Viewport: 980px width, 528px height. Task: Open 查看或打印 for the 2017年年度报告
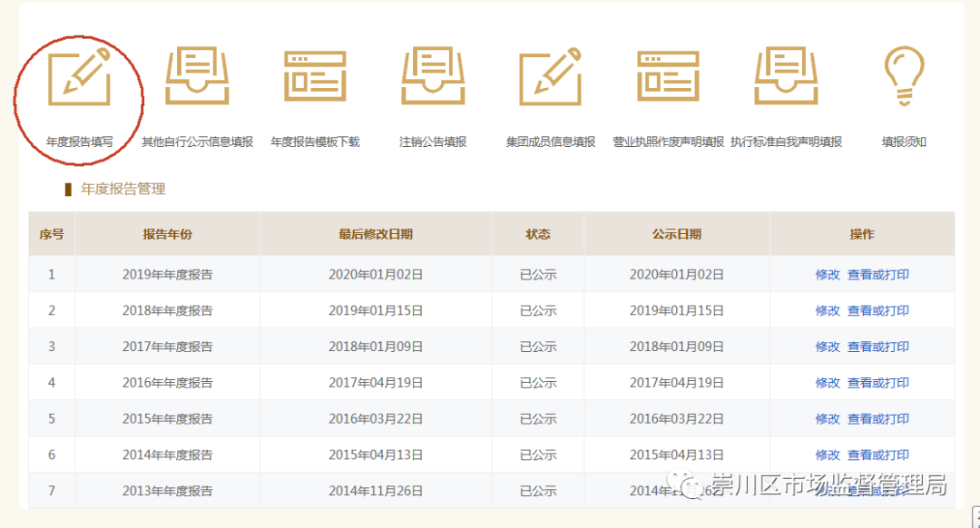[x=878, y=347]
